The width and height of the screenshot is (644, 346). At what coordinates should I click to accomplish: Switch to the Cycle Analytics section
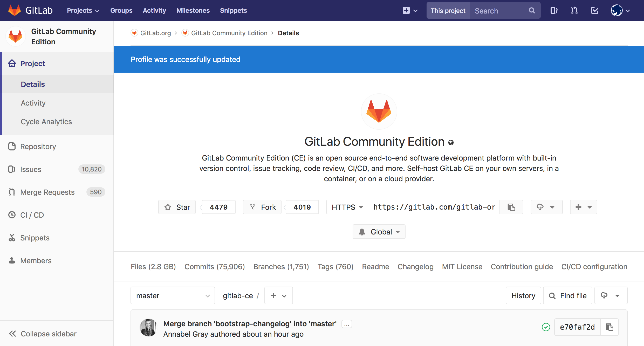click(x=46, y=121)
